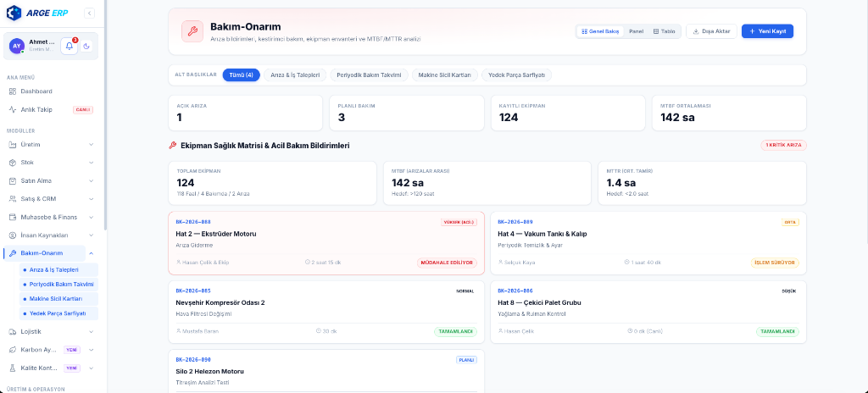Click the Lojistik truck icon
This screenshot has height=393, width=868.
pyautogui.click(x=13, y=331)
